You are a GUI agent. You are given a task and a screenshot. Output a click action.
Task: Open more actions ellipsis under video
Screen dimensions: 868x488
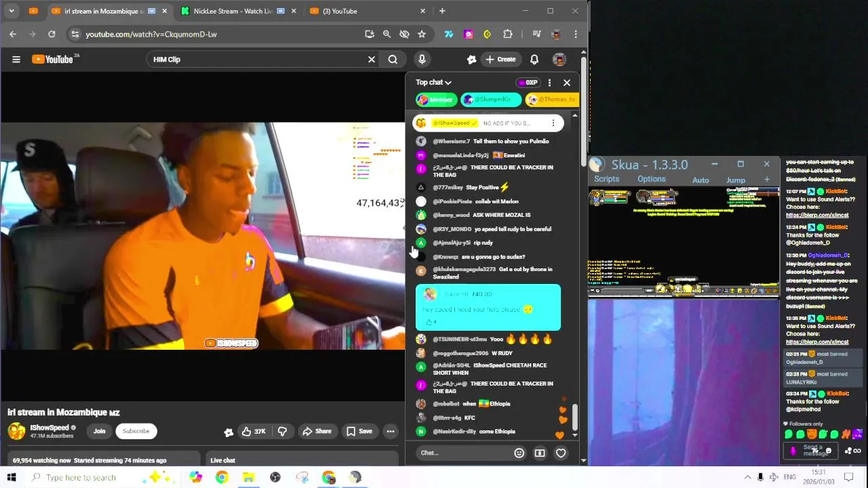(391, 431)
